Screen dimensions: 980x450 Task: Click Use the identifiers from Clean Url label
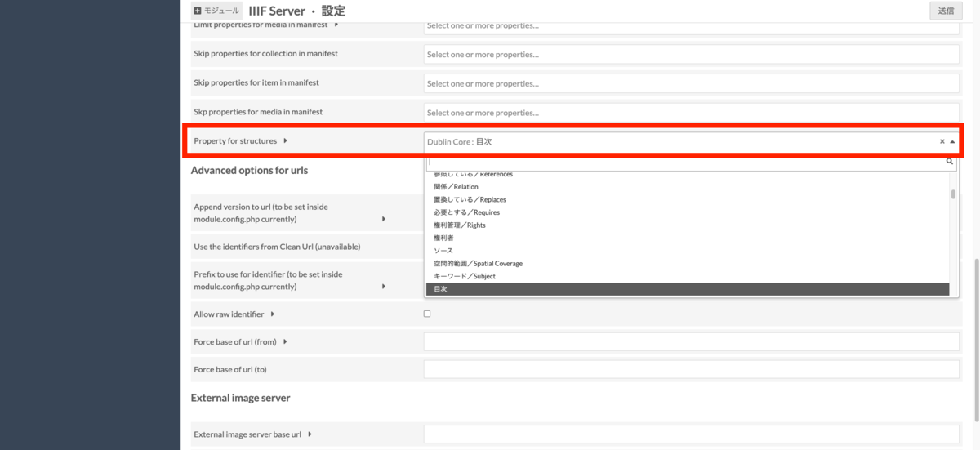pos(277,247)
